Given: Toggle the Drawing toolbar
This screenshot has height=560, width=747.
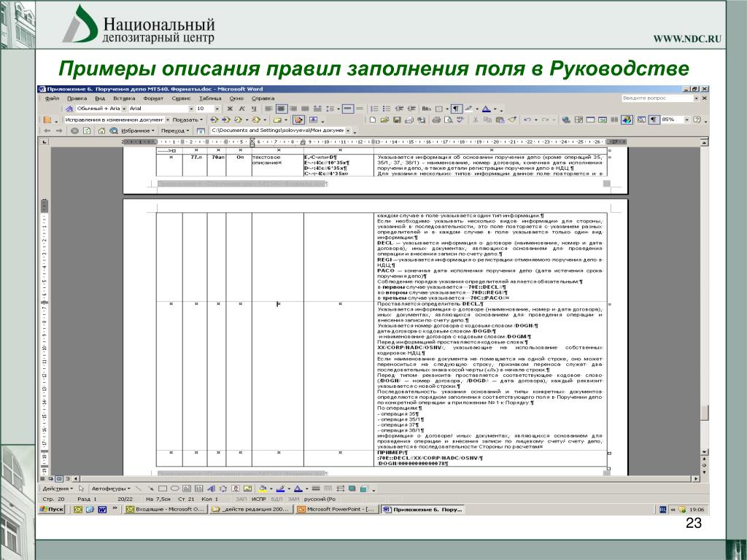Looking at the screenshot, I should [x=627, y=120].
